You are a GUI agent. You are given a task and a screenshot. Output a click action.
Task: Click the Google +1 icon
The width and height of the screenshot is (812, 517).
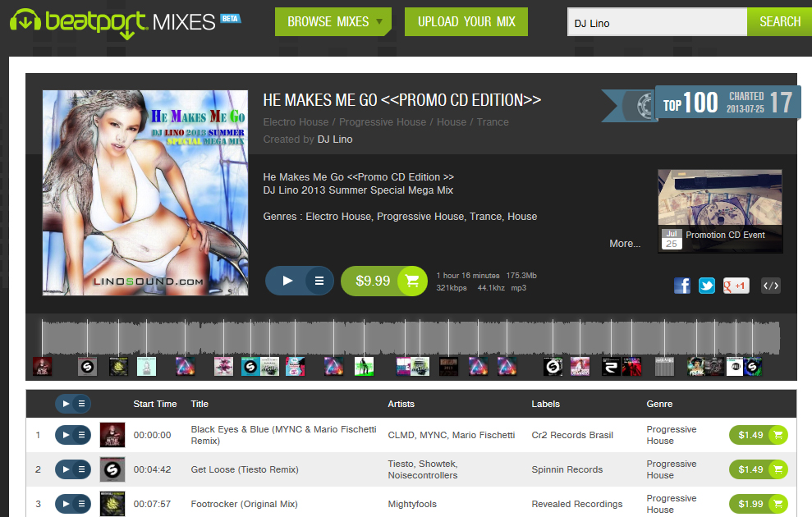click(x=736, y=286)
